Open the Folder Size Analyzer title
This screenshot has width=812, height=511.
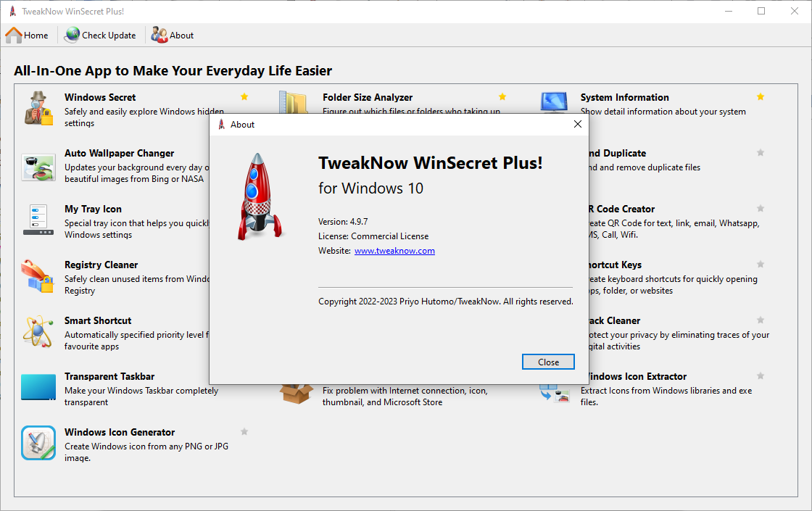click(368, 97)
